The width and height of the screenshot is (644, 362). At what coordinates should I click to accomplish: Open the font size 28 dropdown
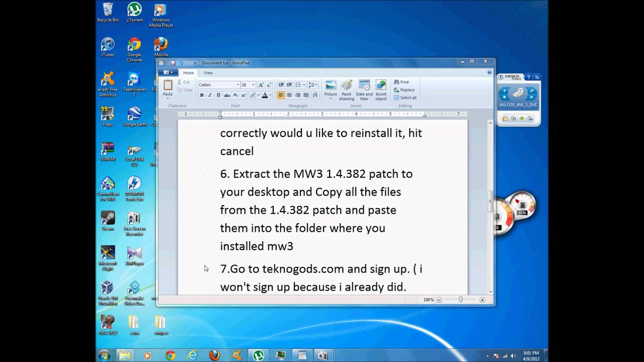coord(253,85)
